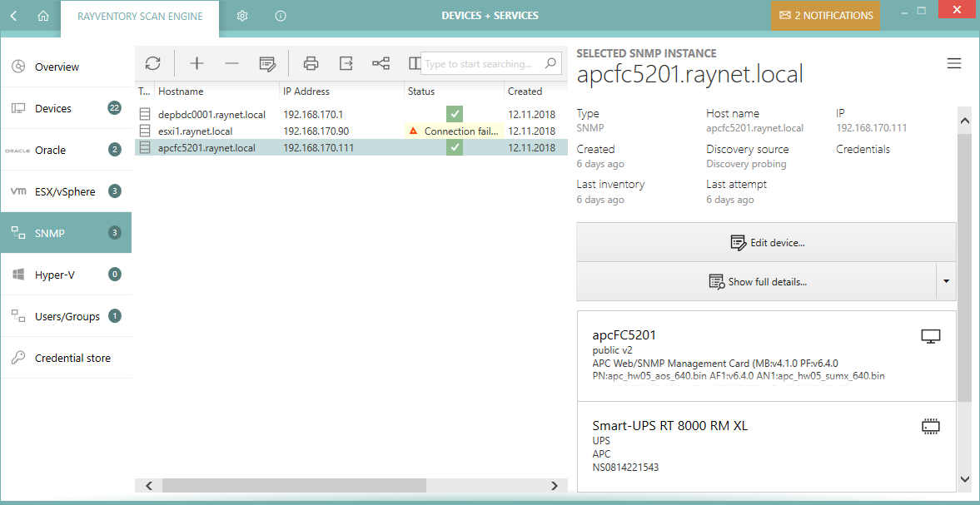Open the network topology icon
This screenshot has width=980, height=505.
pyautogui.click(x=381, y=63)
